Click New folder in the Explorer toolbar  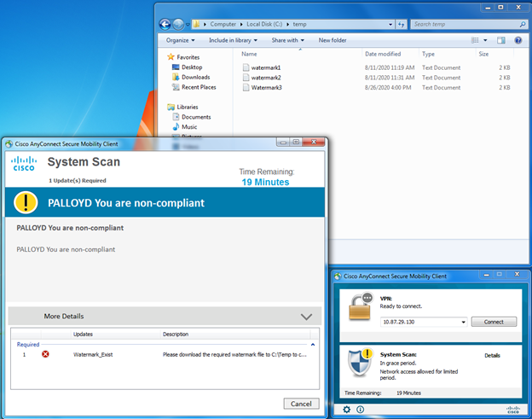(x=332, y=40)
